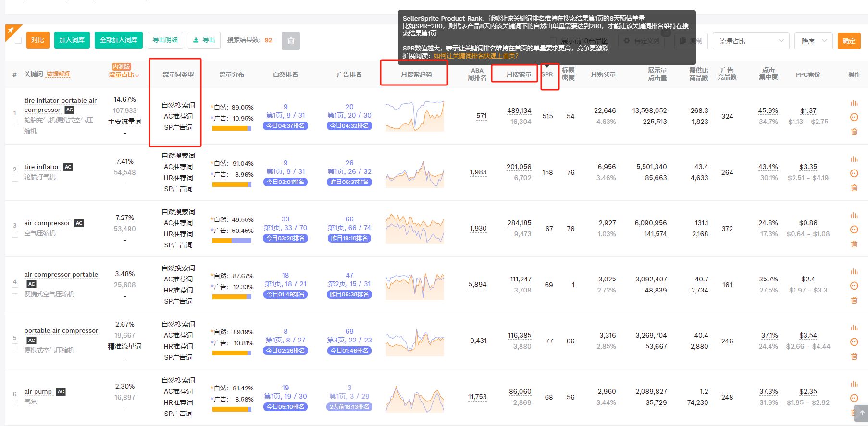Click AC badge next to air compressor
Screen dimensions: 868x426
pos(79,223)
